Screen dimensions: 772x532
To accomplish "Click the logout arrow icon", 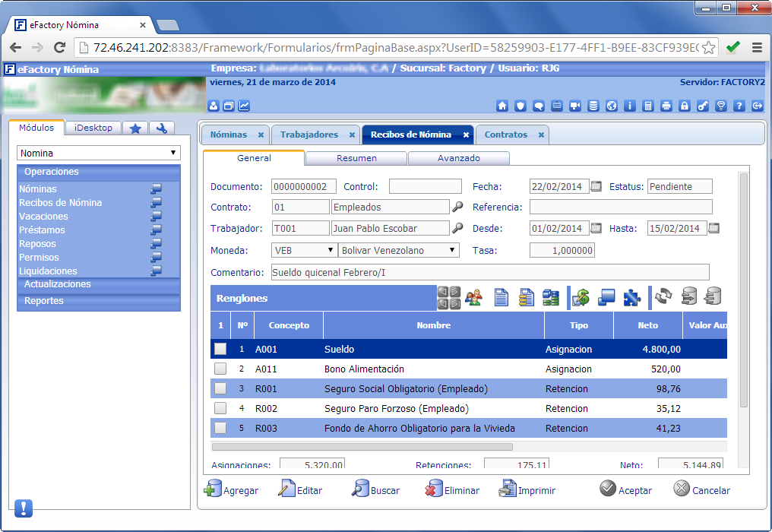I will (758, 106).
